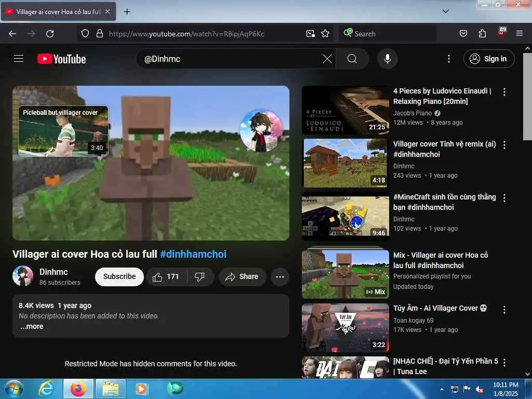Expand description with ...more
Viewport: 532px width, 399px height.
tap(32, 326)
